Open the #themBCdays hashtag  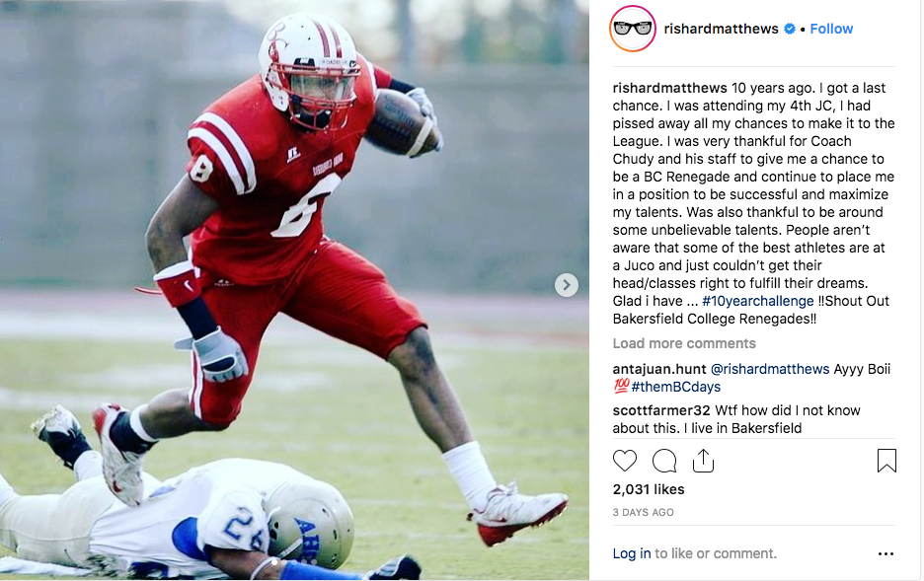click(x=675, y=387)
